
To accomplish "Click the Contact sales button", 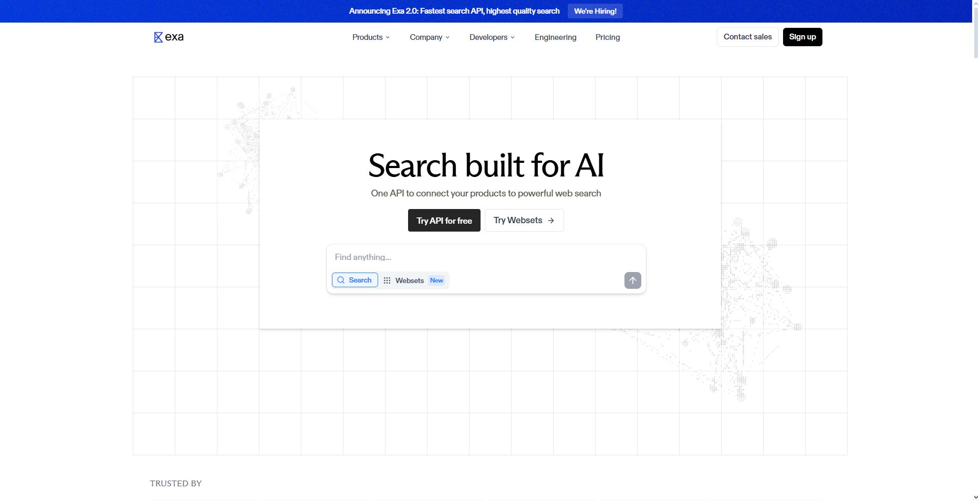I will point(748,37).
